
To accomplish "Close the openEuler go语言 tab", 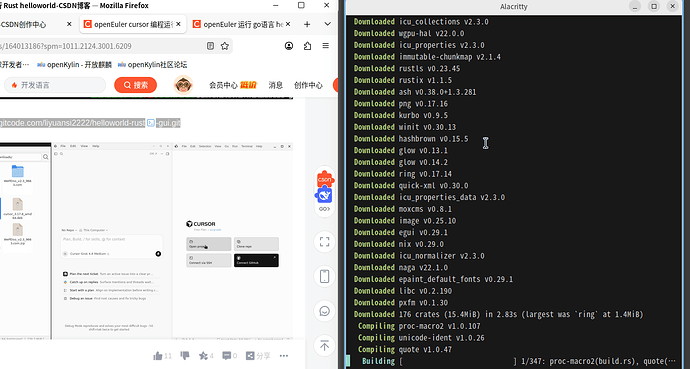I will click(x=288, y=24).
